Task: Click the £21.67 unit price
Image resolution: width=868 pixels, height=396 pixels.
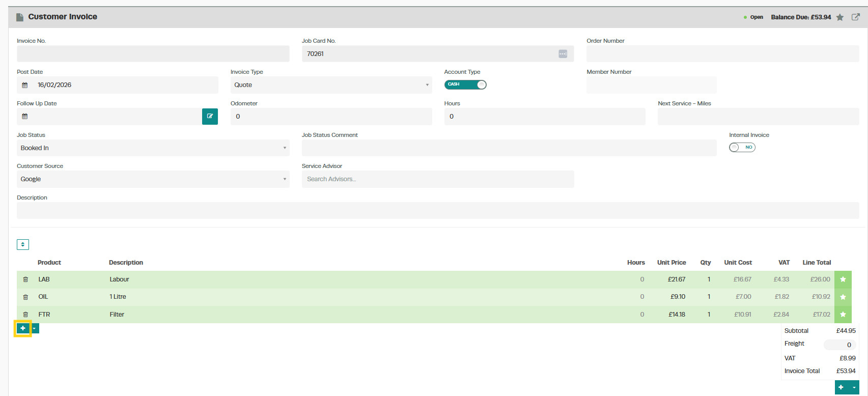Action: point(677,279)
